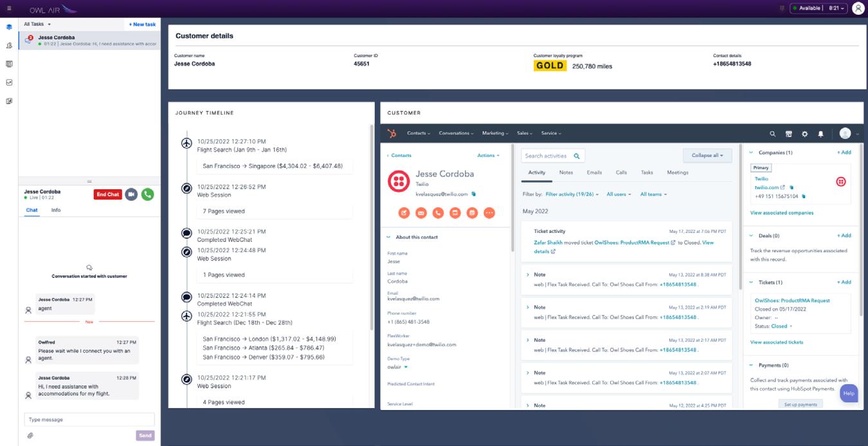The height and width of the screenshot is (446, 868).
Task: Collapse the Companies (1) section
Action: pos(752,153)
